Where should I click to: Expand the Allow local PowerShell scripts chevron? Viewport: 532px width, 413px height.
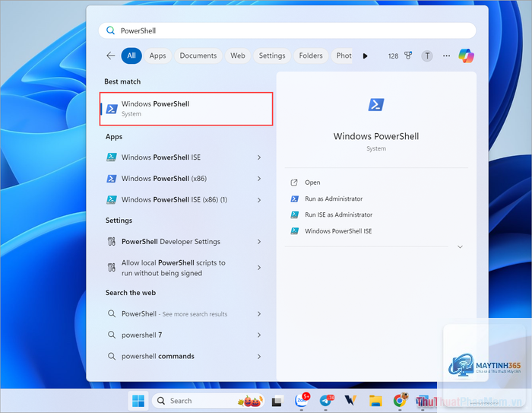[x=259, y=268]
